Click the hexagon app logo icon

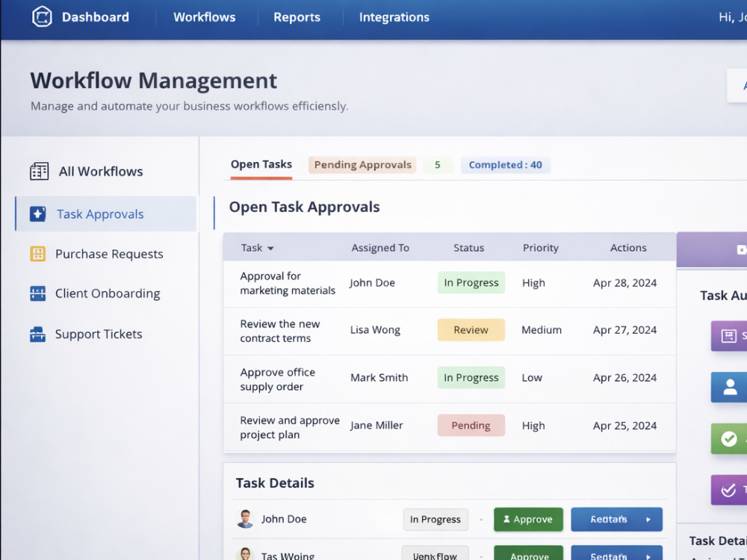pyautogui.click(x=42, y=16)
